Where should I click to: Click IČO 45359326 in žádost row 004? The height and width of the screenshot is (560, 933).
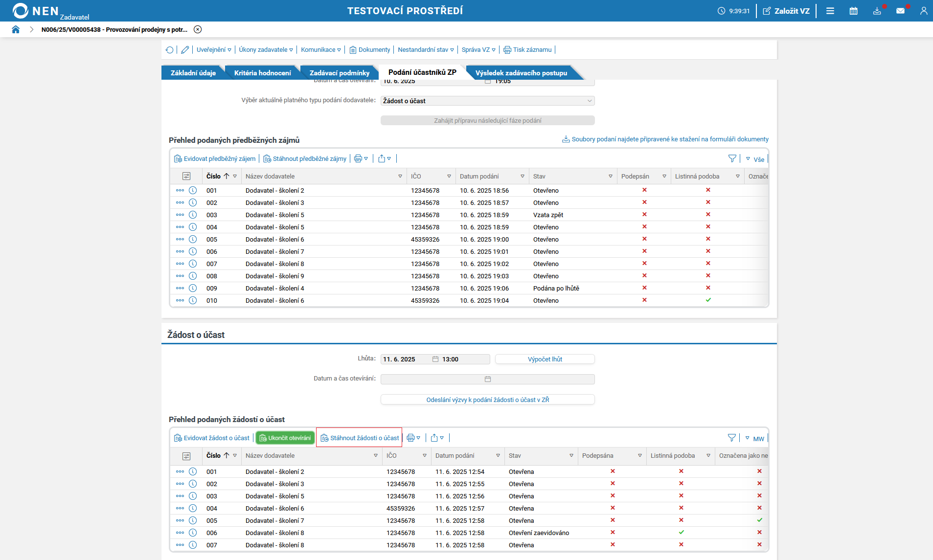[x=401, y=509]
